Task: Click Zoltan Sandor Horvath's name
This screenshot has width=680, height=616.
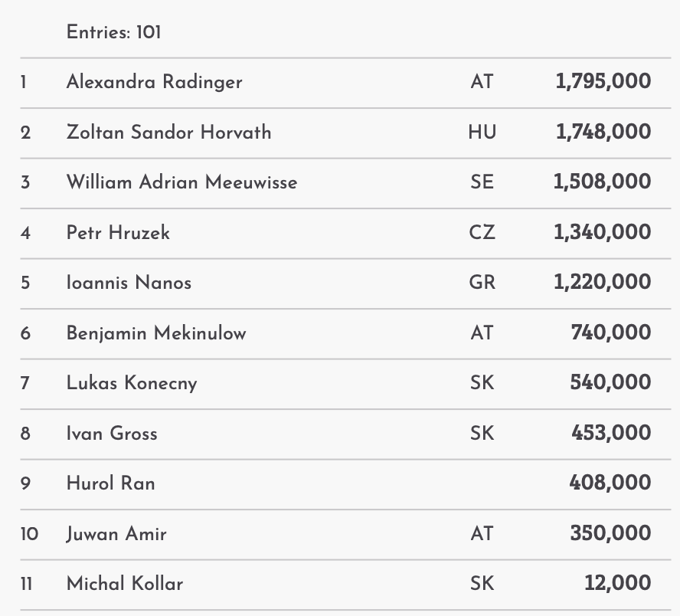Action: [168, 133]
